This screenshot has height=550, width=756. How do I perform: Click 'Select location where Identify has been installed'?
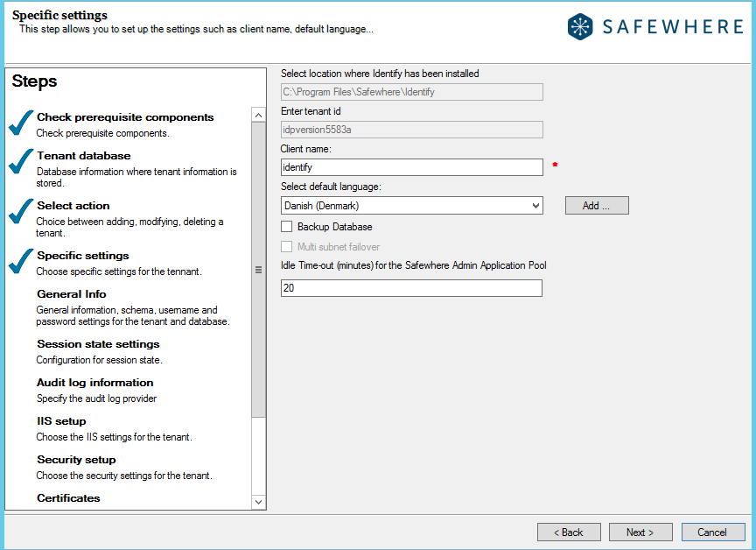tap(380, 74)
